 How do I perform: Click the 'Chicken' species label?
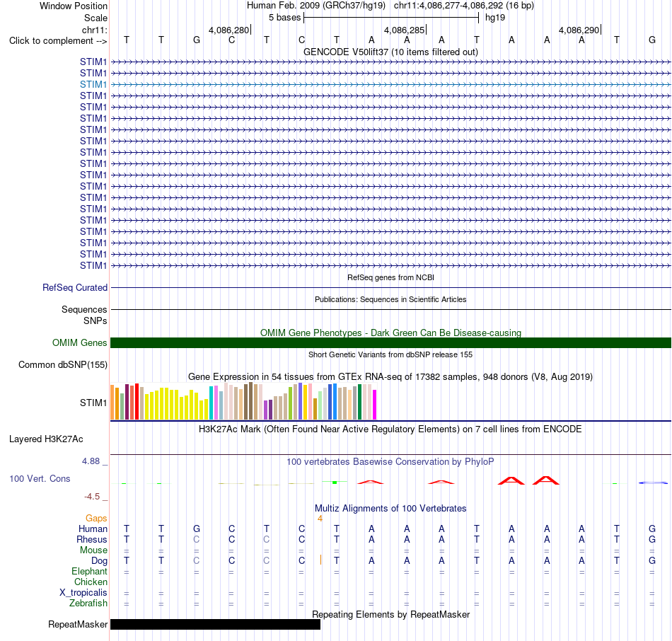pyautogui.click(x=91, y=582)
